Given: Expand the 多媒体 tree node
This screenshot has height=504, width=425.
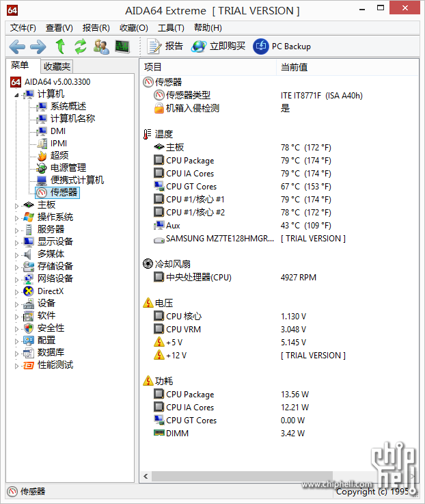Looking at the screenshot, I should point(16,255).
